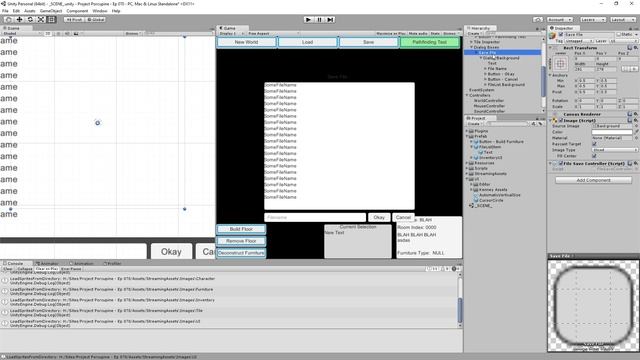Select the Move tool

click(x=19, y=20)
